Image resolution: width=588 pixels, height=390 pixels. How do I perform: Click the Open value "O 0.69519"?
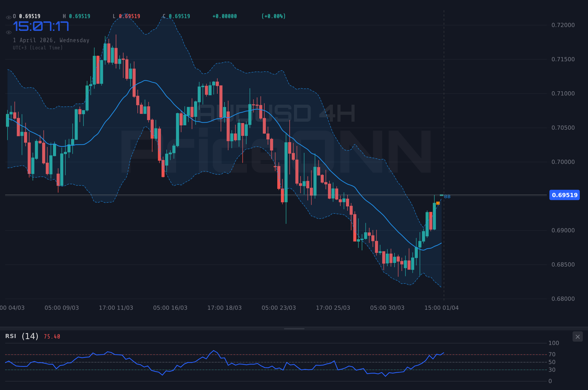pyautogui.click(x=27, y=16)
